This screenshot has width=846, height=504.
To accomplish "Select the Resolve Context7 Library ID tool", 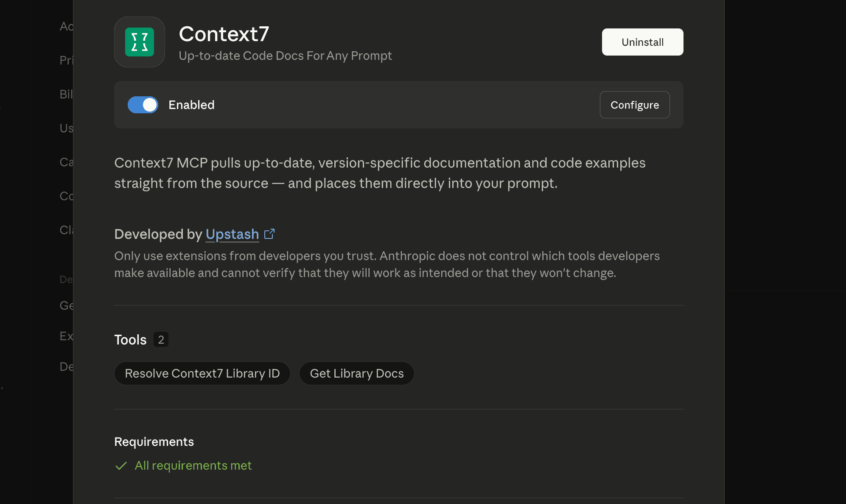I will click(202, 373).
